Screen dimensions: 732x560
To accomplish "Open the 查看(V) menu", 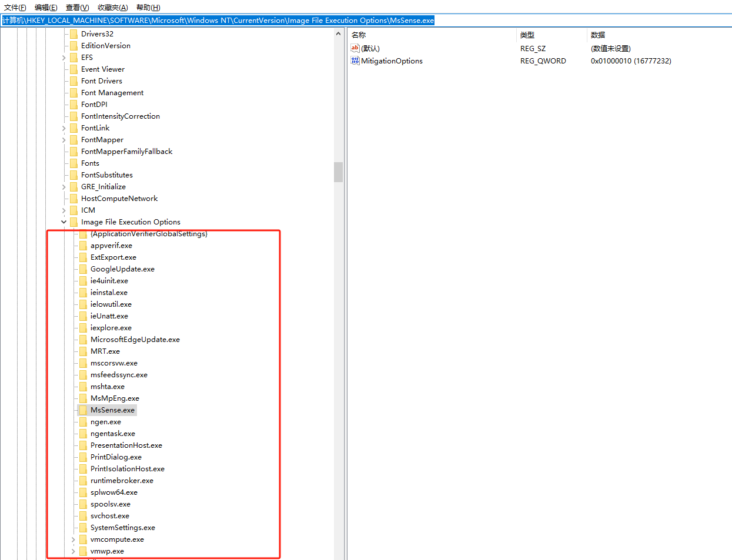I will pyautogui.click(x=77, y=7).
